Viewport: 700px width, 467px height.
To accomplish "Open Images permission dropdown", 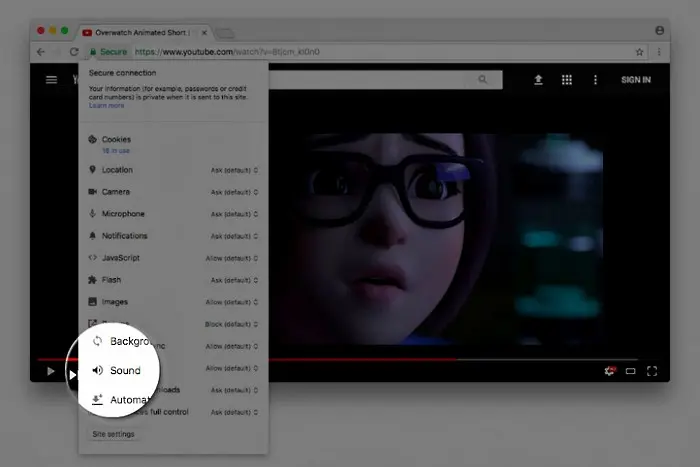I will pos(232,302).
